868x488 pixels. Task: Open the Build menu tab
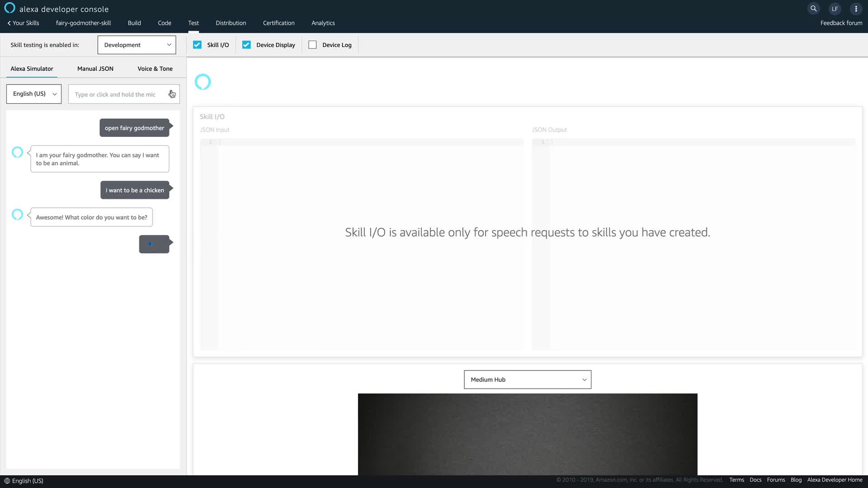(134, 23)
